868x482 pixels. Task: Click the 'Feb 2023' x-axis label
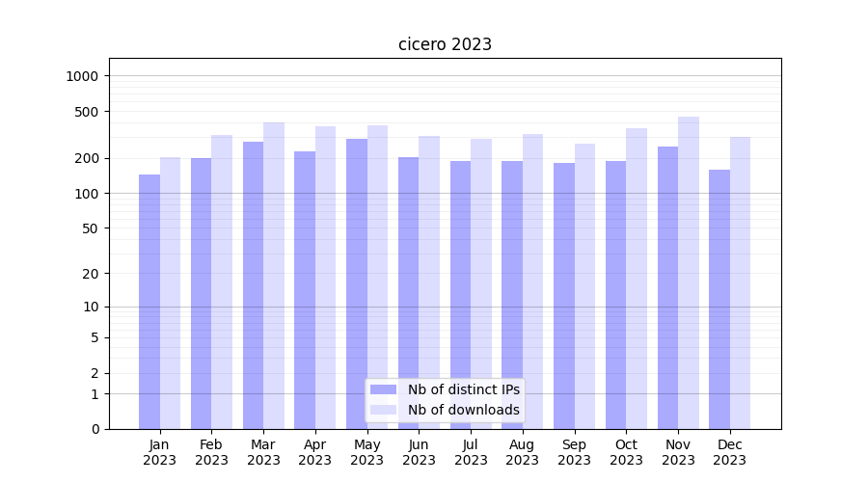pyautogui.click(x=211, y=452)
